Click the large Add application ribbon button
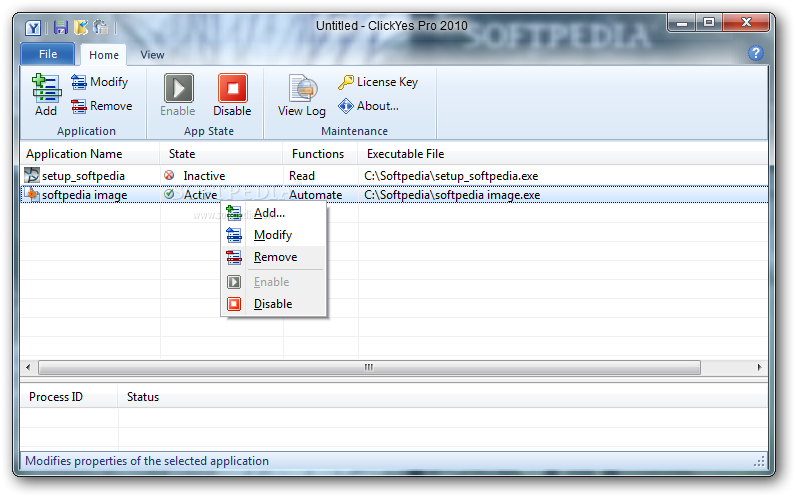The height and width of the screenshot is (497, 796). tap(46, 95)
